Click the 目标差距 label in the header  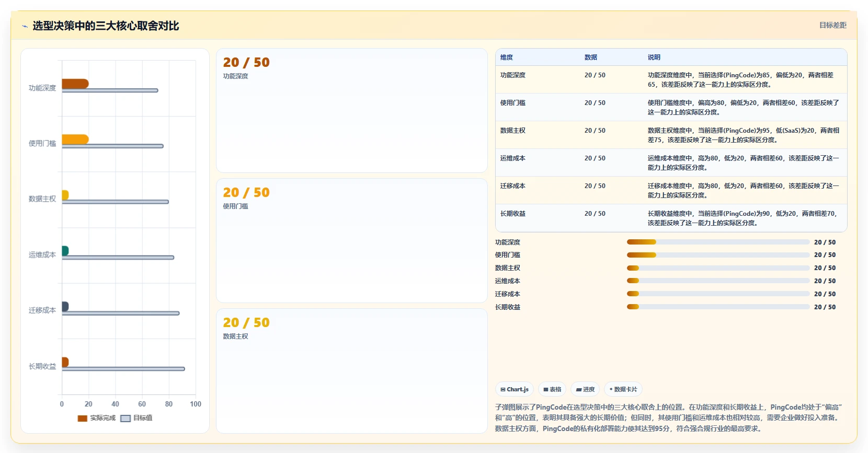833,25
